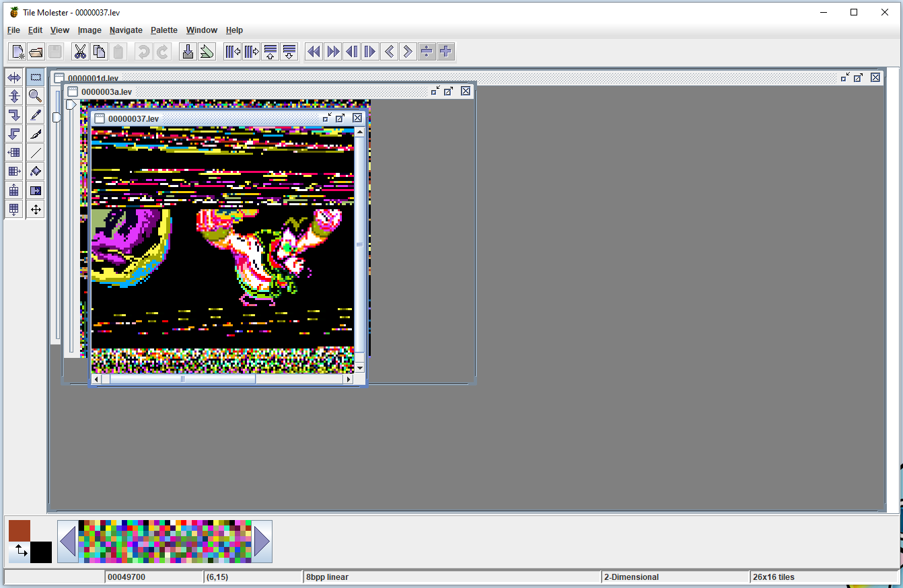The image size is (903, 588).
Task: Select the rectangular Selection tool
Action: [36, 77]
